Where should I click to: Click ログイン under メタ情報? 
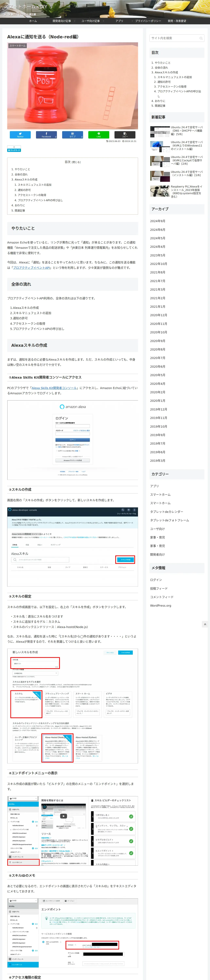pos(156,580)
